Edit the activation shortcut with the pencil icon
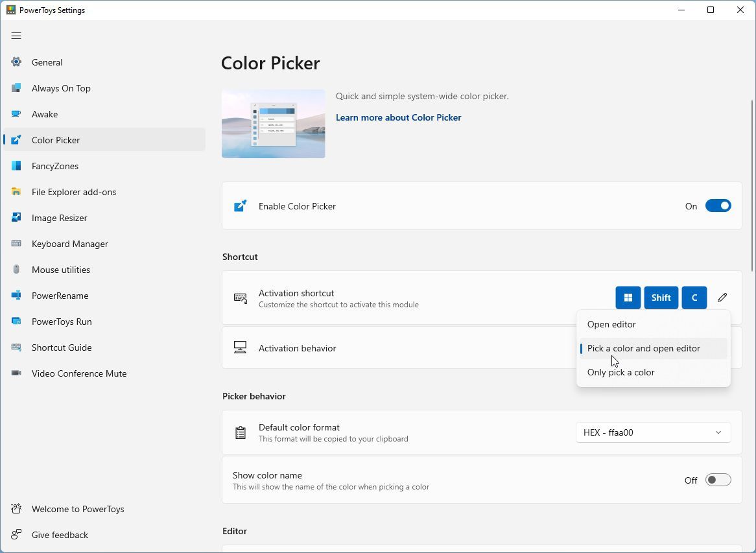This screenshot has height=553, width=756. [722, 297]
